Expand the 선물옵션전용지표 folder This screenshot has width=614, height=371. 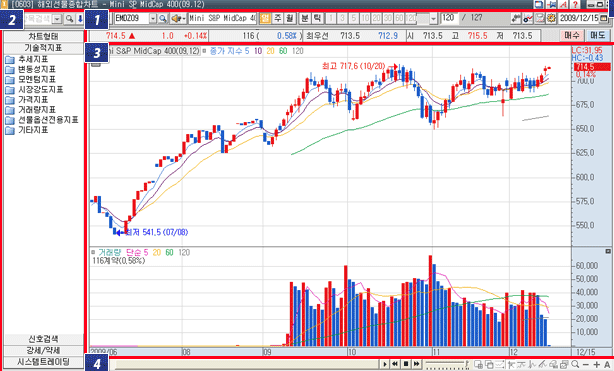[x=42, y=120]
